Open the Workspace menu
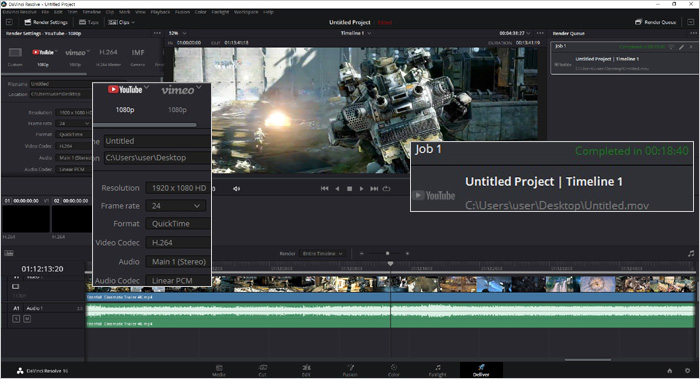The height and width of the screenshot is (379, 700). (246, 12)
